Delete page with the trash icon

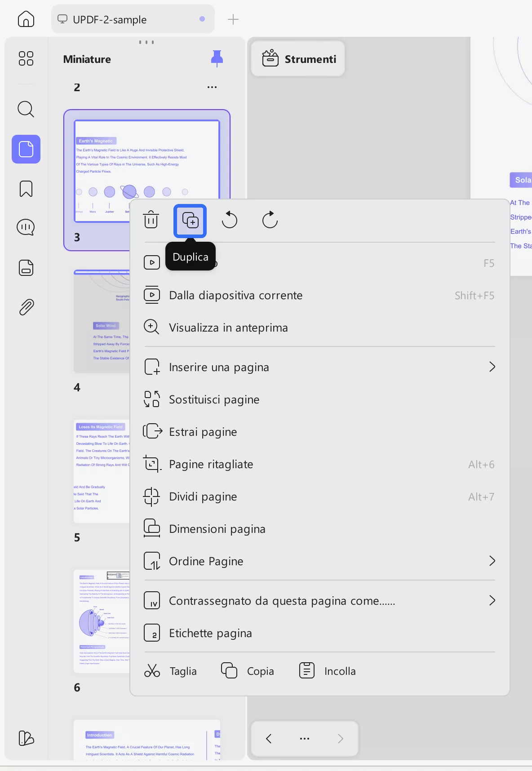coord(151,220)
